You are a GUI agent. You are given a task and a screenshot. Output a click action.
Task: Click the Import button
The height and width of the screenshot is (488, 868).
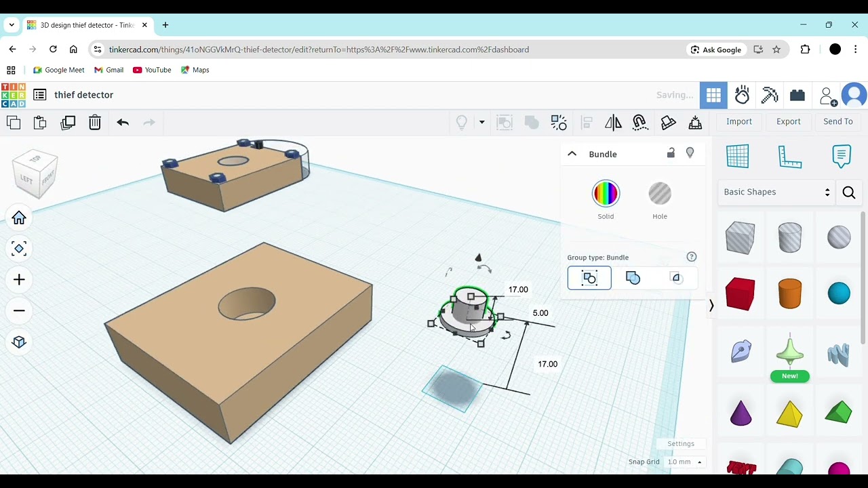(739, 121)
